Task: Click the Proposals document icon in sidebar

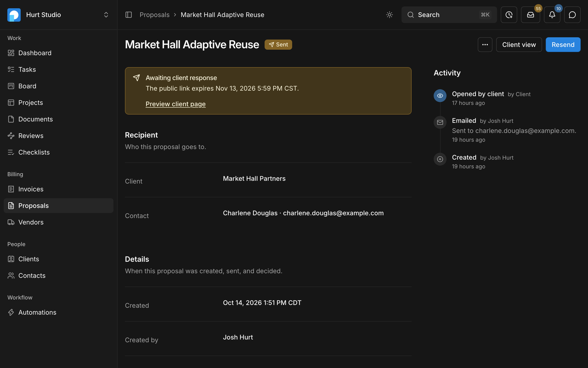Action: 11,206
